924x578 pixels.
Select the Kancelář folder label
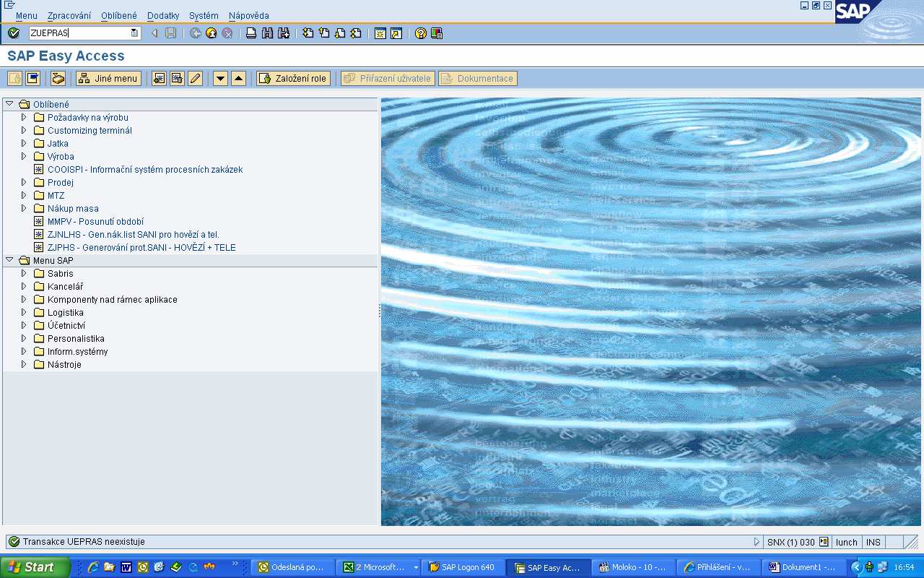click(65, 287)
